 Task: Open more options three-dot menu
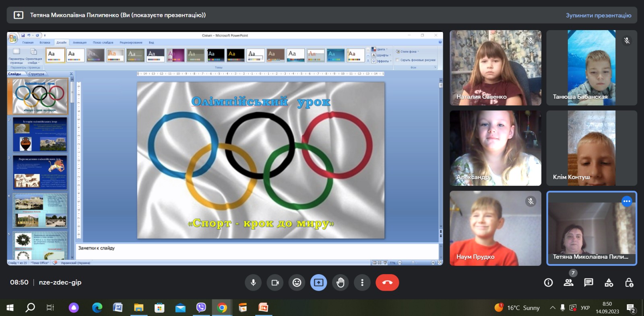pos(362,283)
